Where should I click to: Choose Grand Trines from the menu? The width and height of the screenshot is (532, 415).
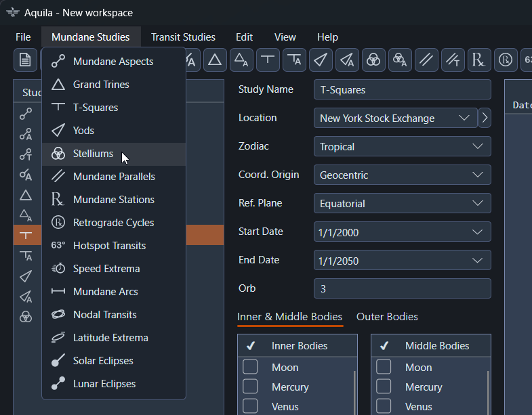click(x=114, y=85)
